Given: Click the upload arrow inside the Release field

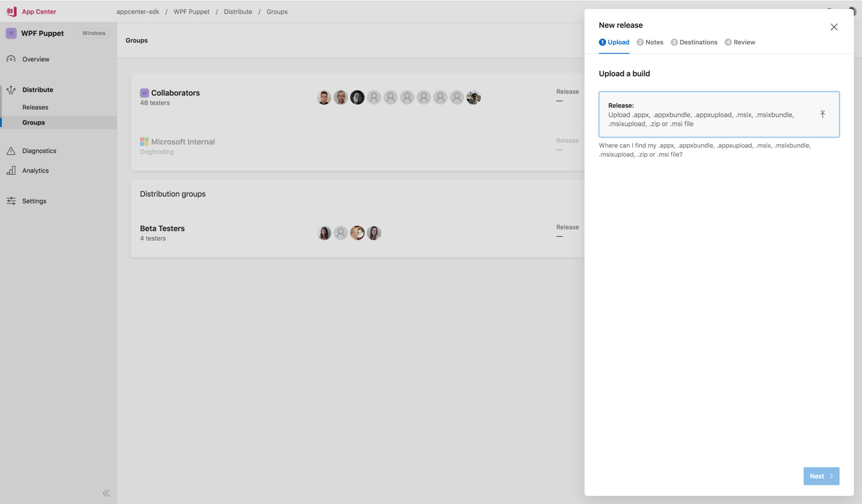Looking at the screenshot, I should pyautogui.click(x=822, y=114).
